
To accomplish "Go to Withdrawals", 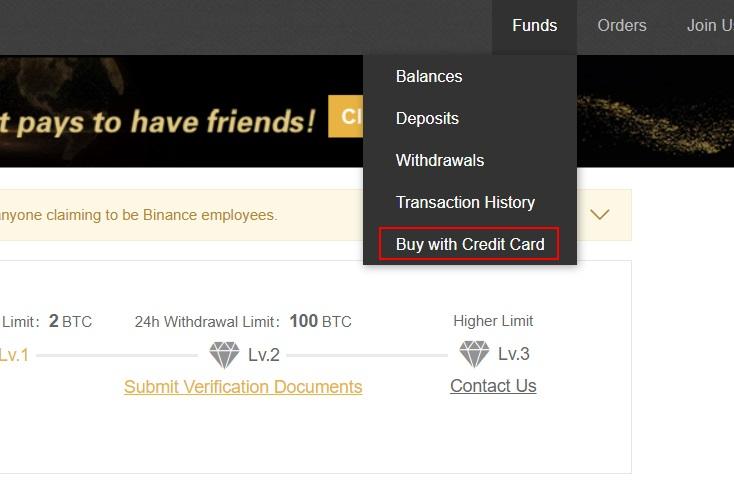I will (x=440, y=161).
